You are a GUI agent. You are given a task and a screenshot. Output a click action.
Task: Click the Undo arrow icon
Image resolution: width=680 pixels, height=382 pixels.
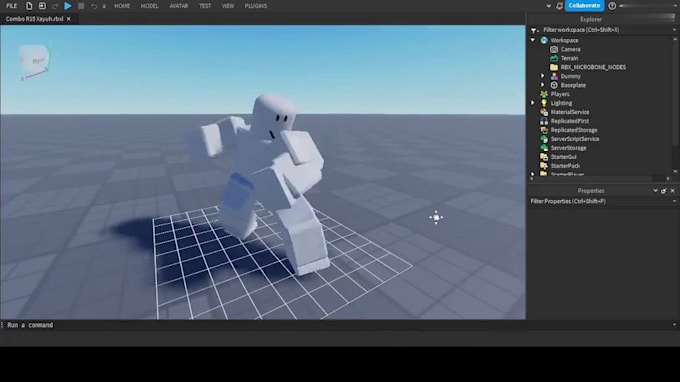pyautogui.click(x=94, y=6)
